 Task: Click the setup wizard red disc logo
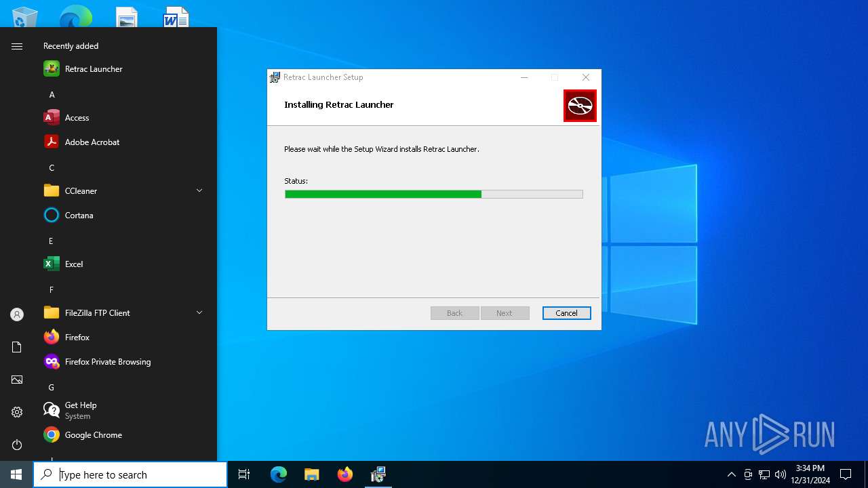[x=580, y=106]
